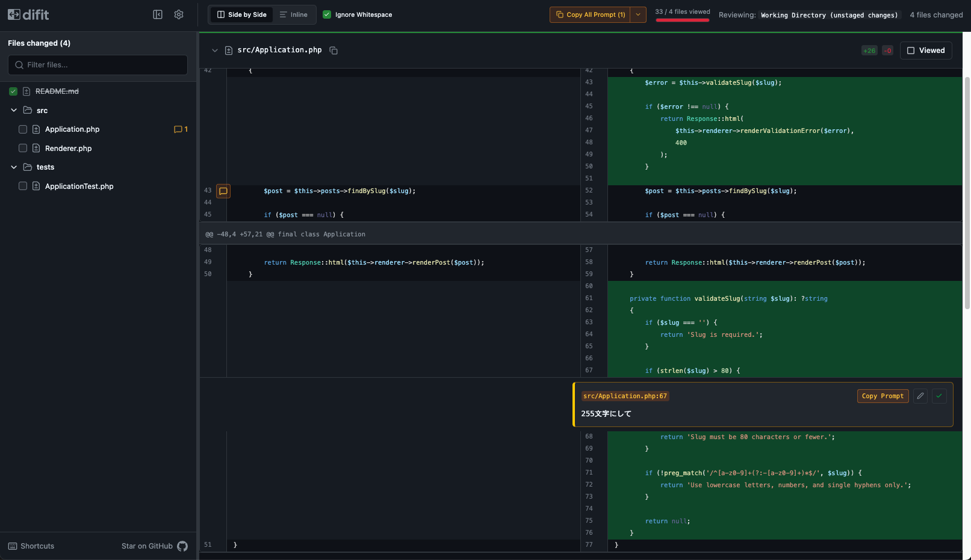Focus the Filter files input

(x=98, y=65)
